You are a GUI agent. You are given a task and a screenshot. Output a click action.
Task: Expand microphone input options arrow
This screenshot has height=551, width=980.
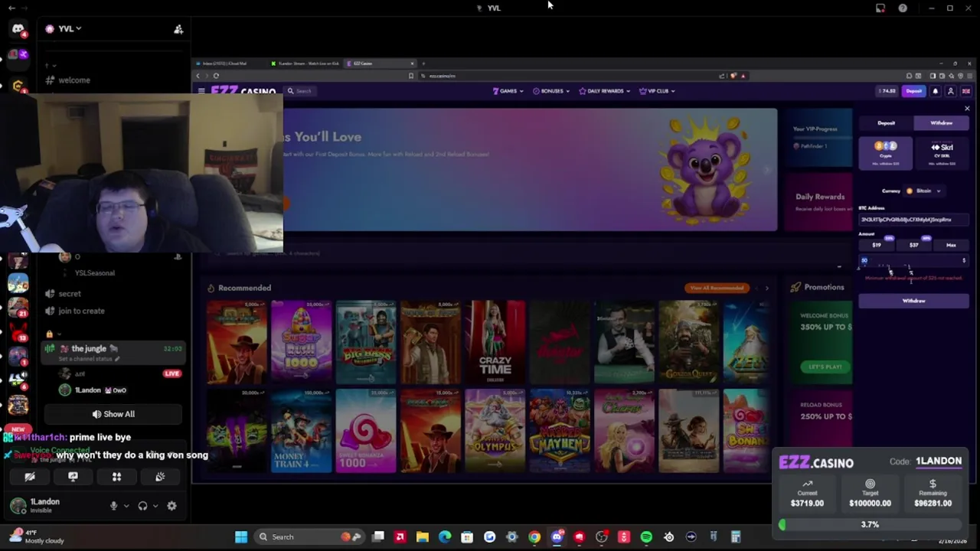pyautogui.click(x=126, y=506)
